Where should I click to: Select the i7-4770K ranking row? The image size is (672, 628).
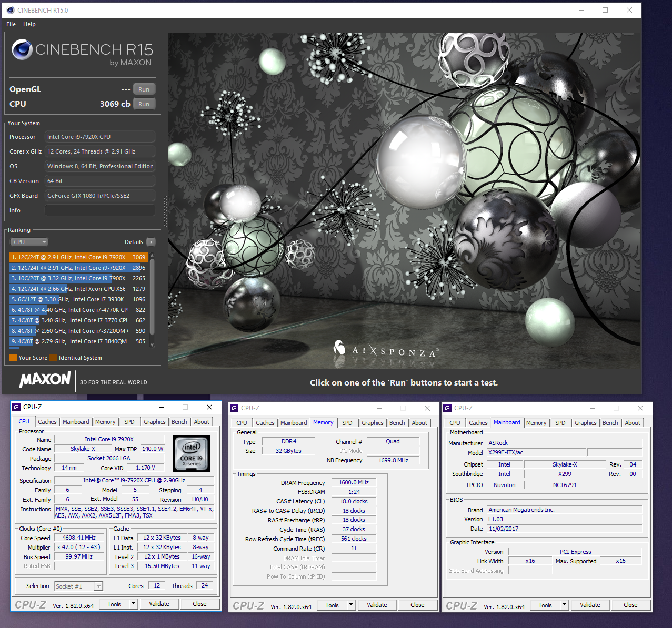[78, 310]
